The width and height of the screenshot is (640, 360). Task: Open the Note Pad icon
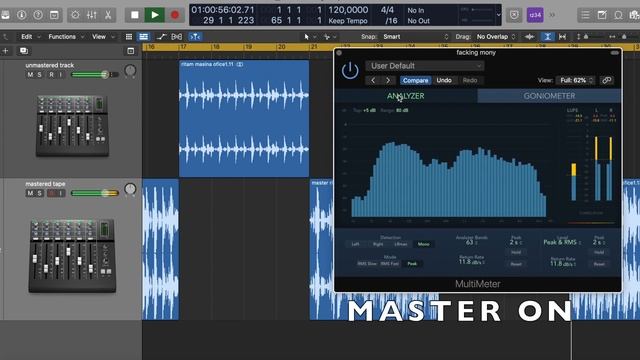tap(602, 15)
